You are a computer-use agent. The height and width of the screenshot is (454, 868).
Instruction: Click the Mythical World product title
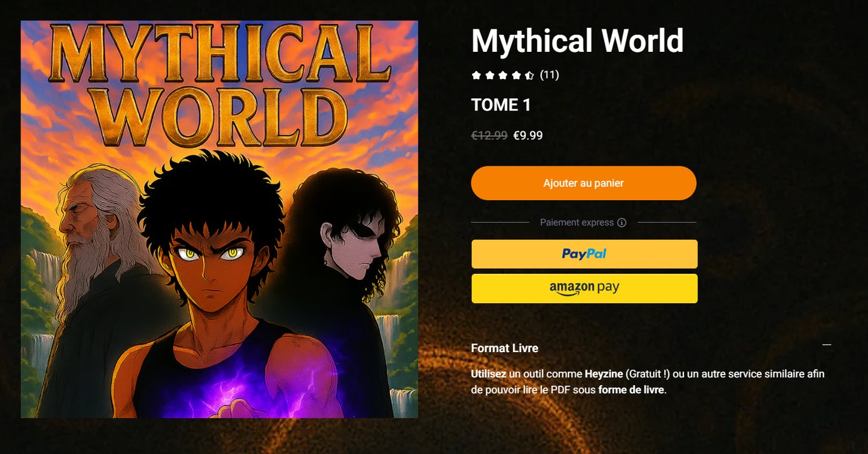577,41
